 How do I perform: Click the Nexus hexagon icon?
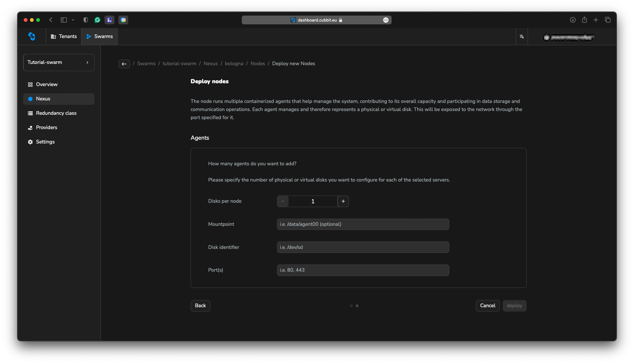tap(30, 99)
